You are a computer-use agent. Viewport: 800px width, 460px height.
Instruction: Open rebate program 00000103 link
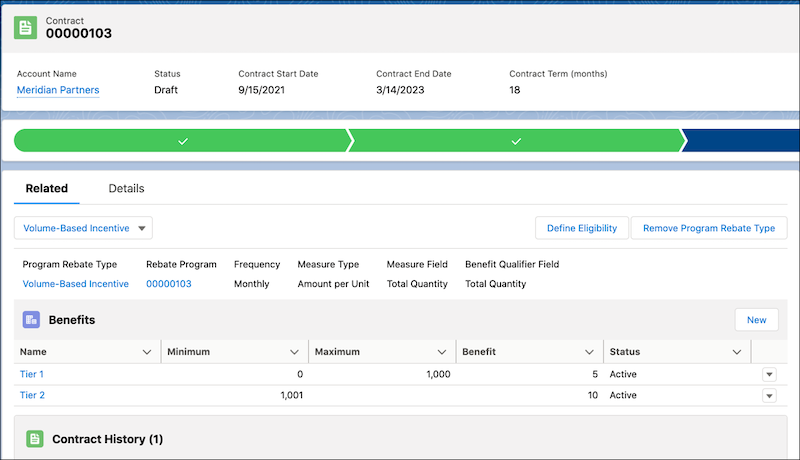click(169, 284)
